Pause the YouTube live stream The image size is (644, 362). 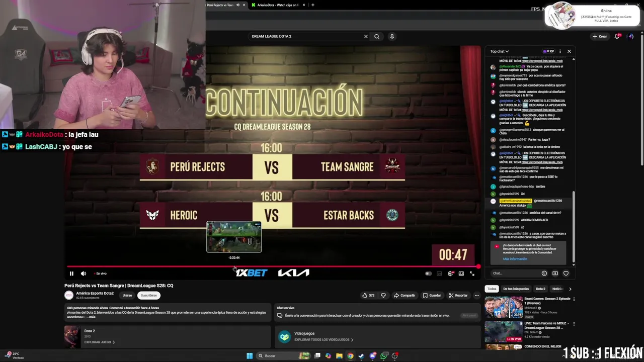71,274
